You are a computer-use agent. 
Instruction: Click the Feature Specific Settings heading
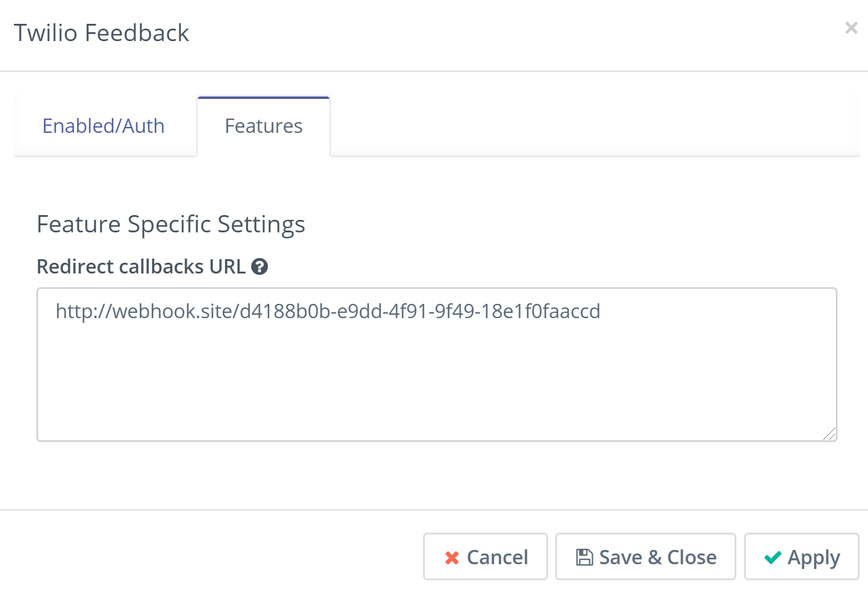point(171,224)
